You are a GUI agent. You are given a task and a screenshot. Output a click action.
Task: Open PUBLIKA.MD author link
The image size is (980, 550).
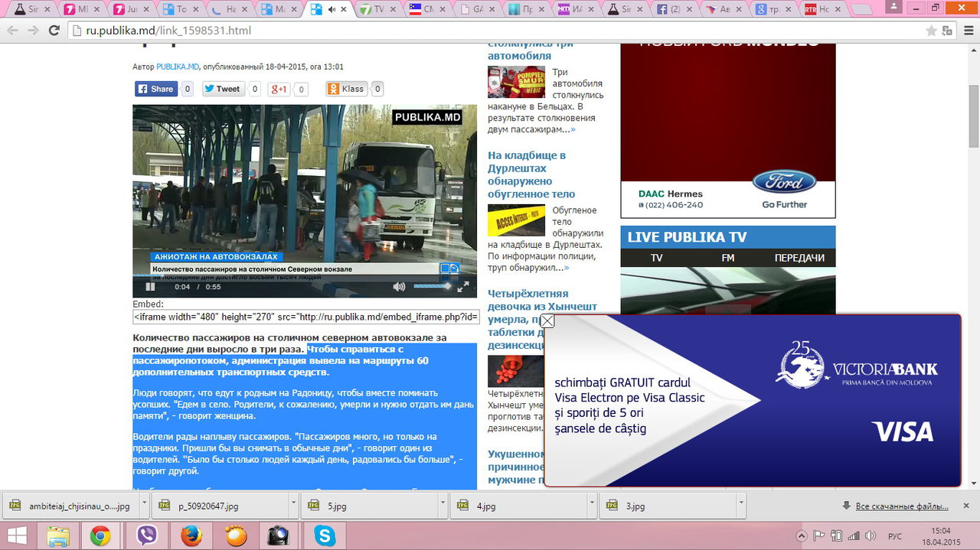(x=178, y=67)
